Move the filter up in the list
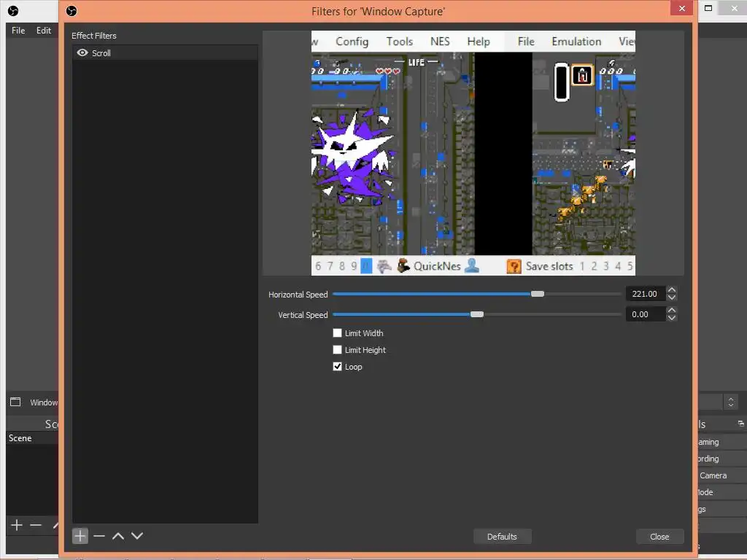Image resolution: width=747 pixels, height=560 pixels. click(x=118, y=536)
